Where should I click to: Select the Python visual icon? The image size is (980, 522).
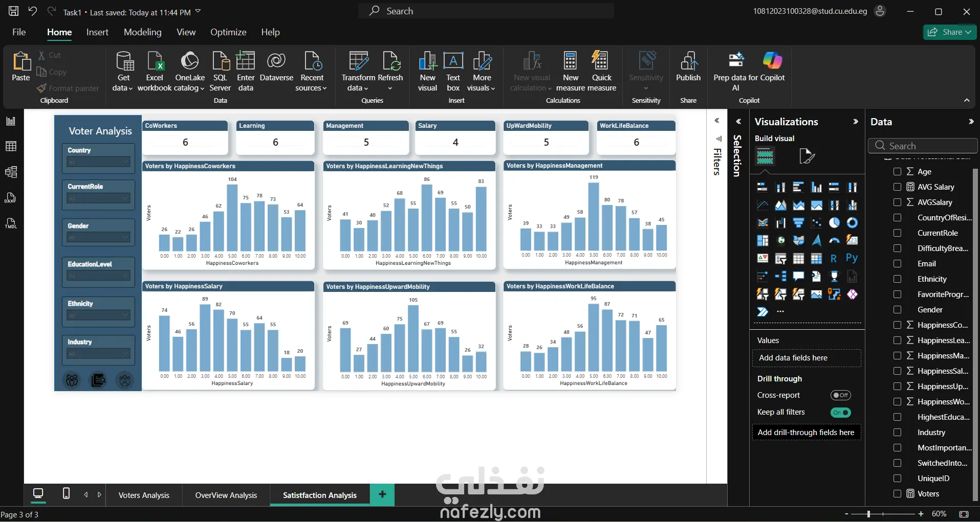852,258
